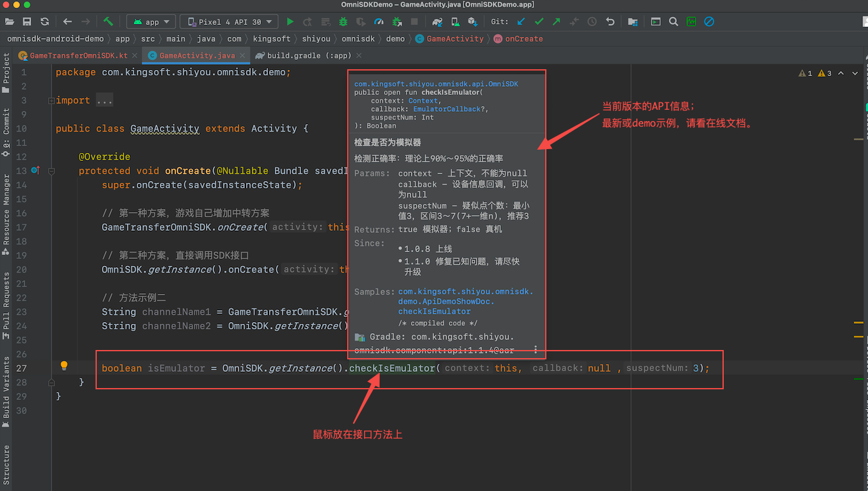Click the Sync/Reload from disk icon
The height and width of the screenshot is (491, 868).
(x=44, y=21)
